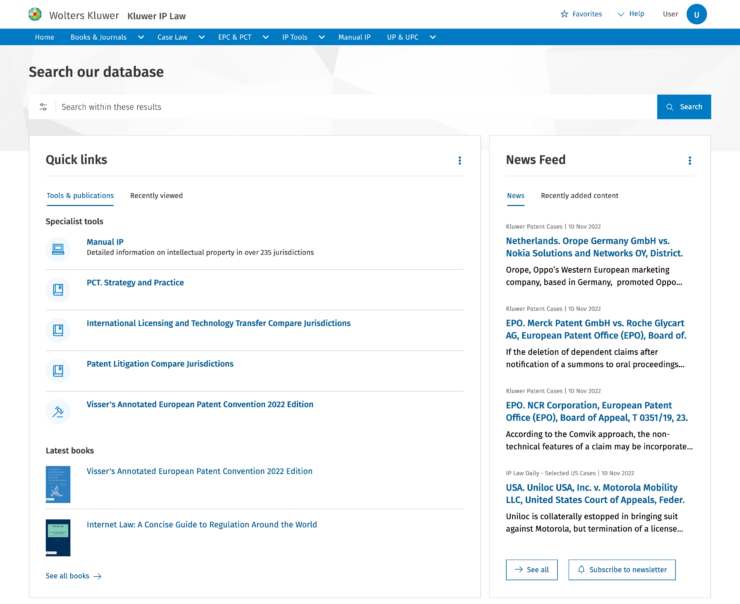The height and width of the screenshot is (604, 740).
Task: Open the user avatar circle U
Action: click(696, 14)
